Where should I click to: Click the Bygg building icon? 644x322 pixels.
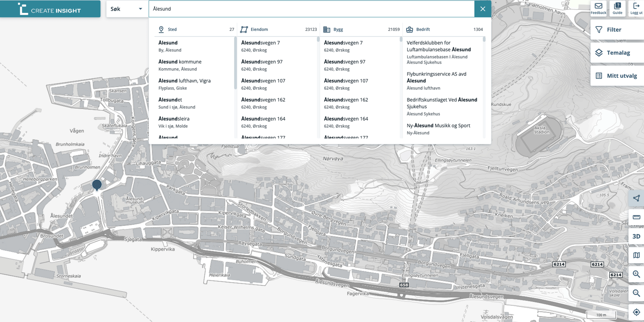[x=327, y=30]
